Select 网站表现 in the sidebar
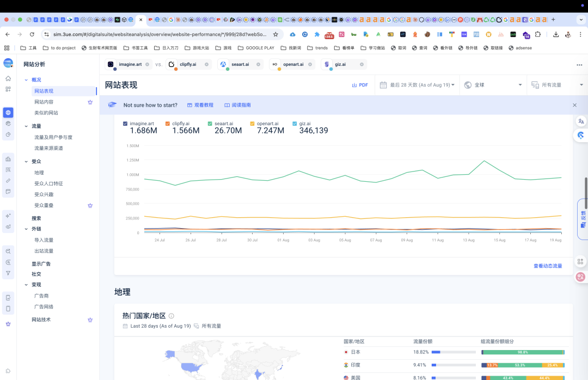Screen dimensions: 588x380 pos(64,91)
